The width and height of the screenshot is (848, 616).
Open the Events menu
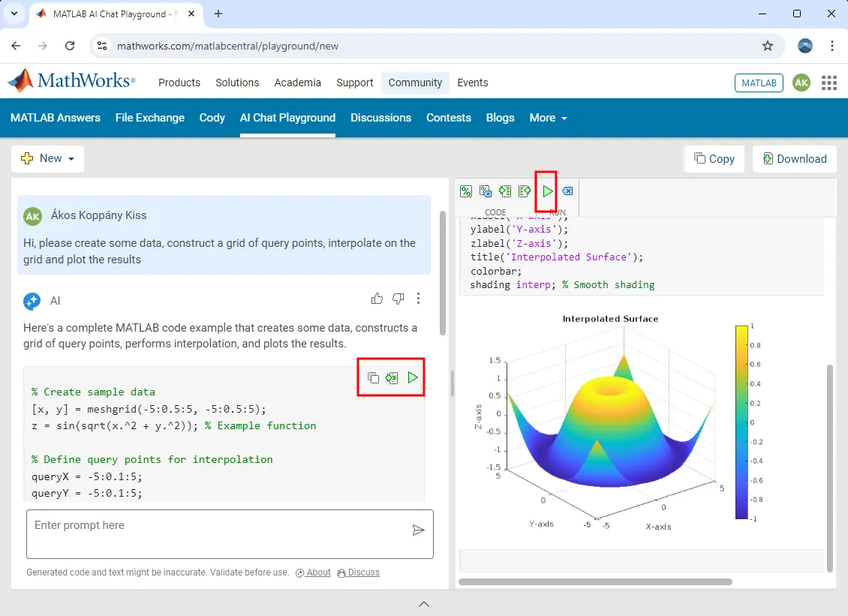point(473,83)
